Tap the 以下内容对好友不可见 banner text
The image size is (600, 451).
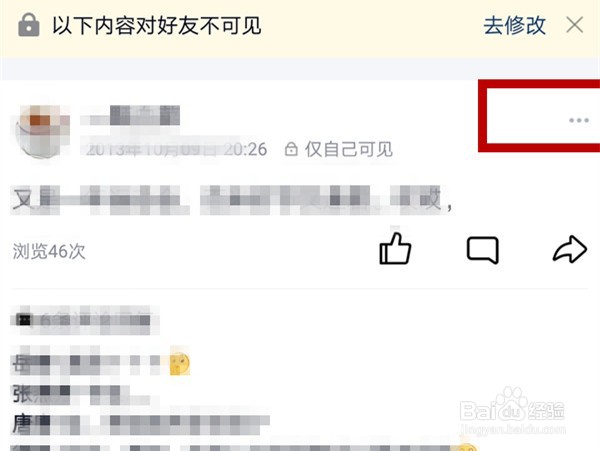point(157,26)
